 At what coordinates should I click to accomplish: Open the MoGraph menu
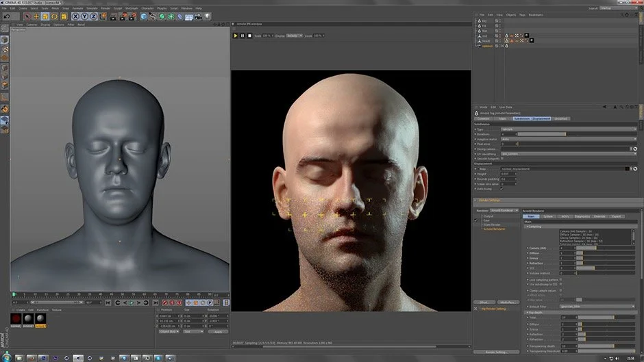coord(132,8)
